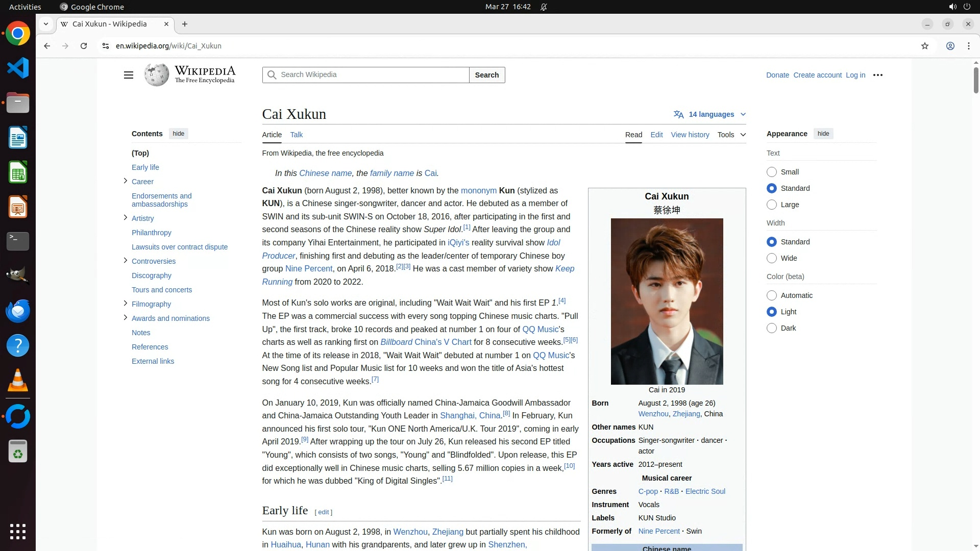Open Chrome three-dot menu

click(x=968, y=46)
